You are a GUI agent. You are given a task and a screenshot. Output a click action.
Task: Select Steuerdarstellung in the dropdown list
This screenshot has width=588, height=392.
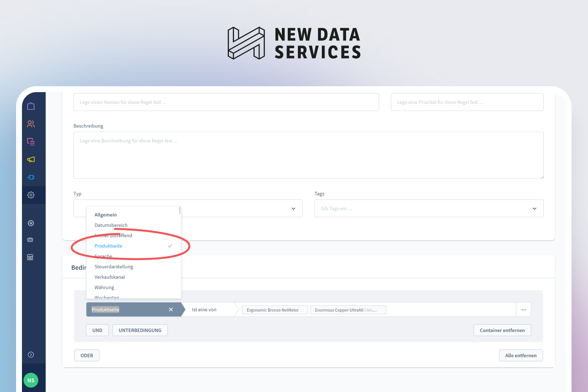click(133, 267)
